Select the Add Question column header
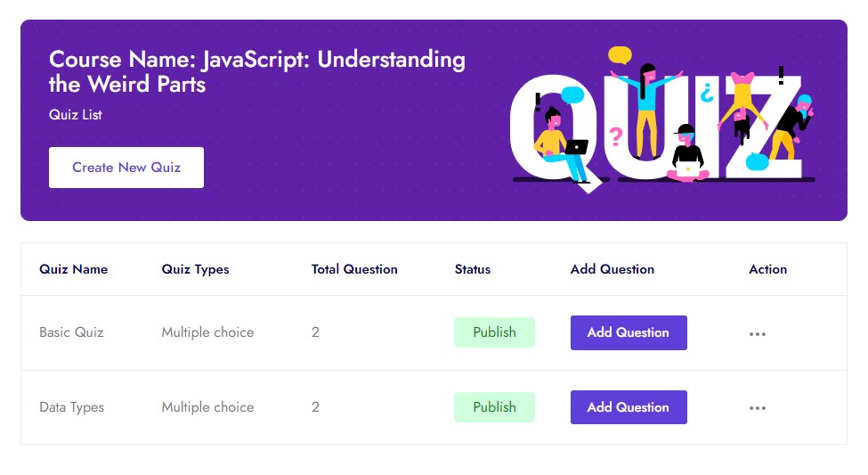 point(612,269)
